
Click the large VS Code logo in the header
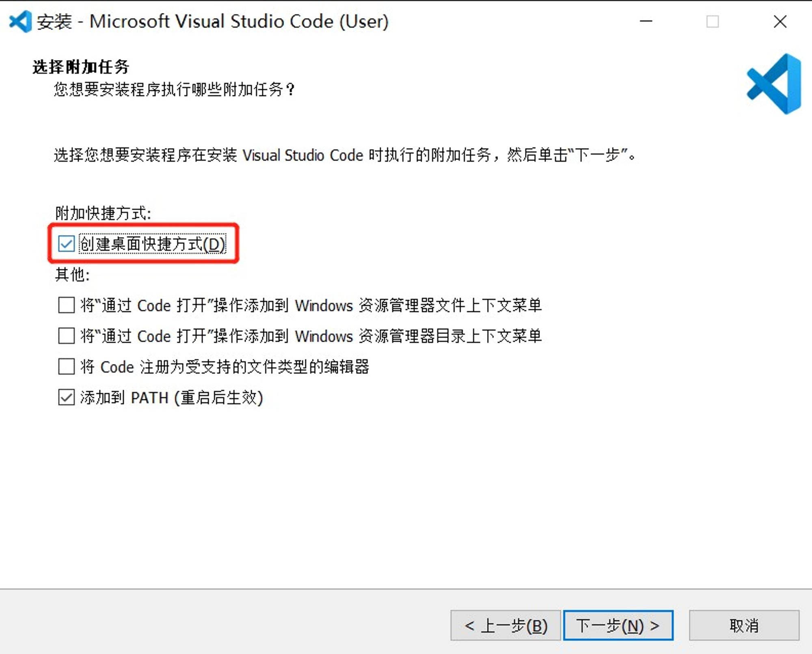(774, 84)
